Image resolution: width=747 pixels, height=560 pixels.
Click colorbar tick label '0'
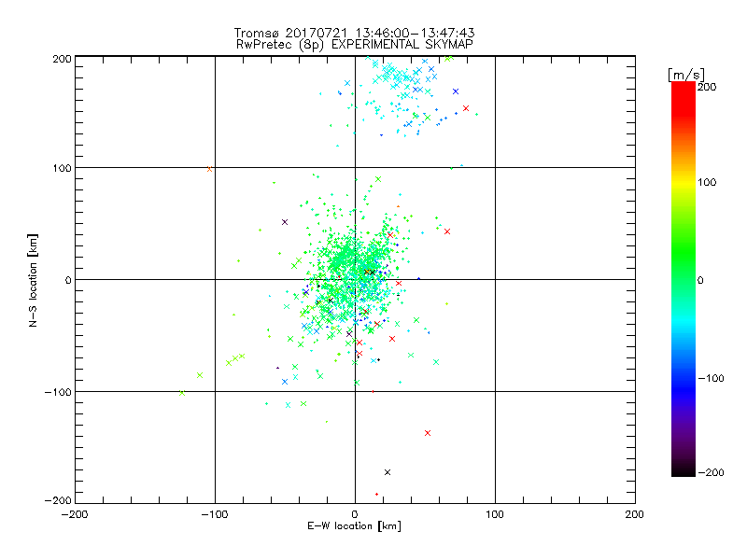pyautogui.click(x=700, y=280)
